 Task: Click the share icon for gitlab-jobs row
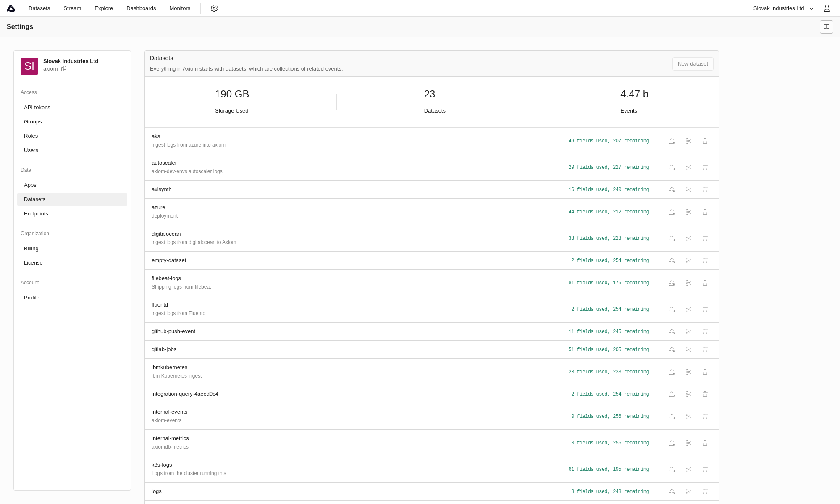coord(672,350)
